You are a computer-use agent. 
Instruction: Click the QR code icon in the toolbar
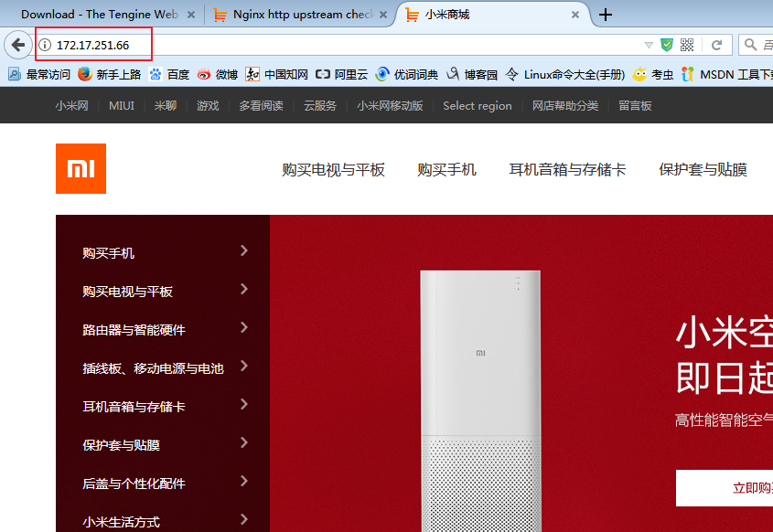(x=687, y=45)
